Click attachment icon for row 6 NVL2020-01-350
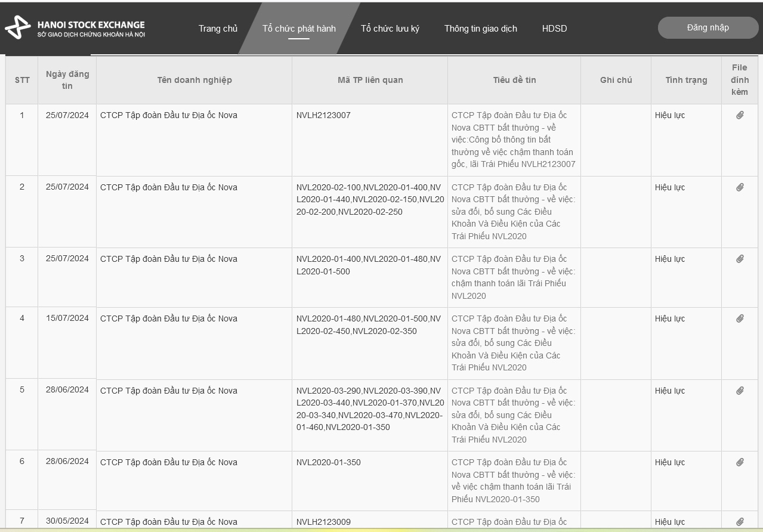The height and width of the screenshot is (532, 763). [740, 462]
